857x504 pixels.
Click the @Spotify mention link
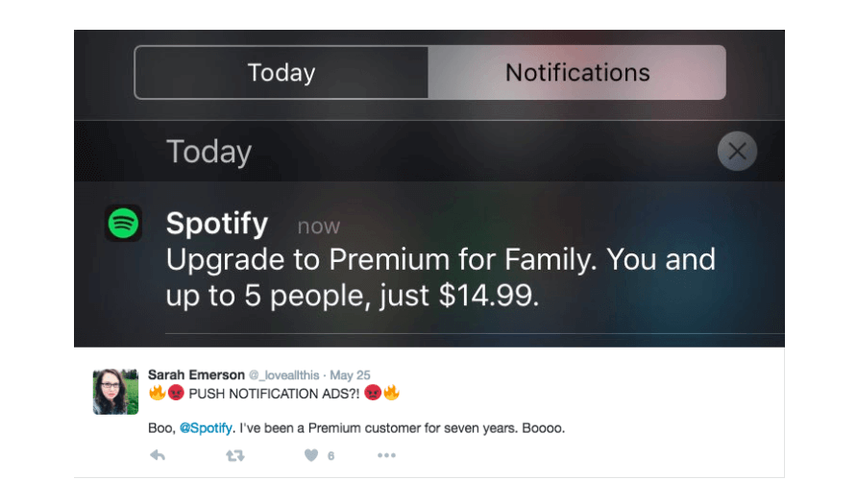pyautogui.click(x=206, y=428)
